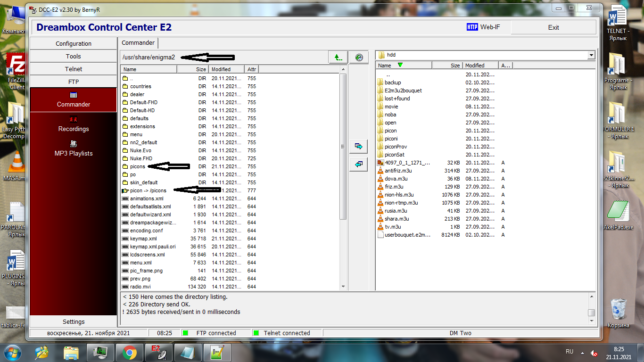The height and width of the screenshot is (362, 644).
Task: Sort the hdd list by the Name column
Action: point(404,66)
